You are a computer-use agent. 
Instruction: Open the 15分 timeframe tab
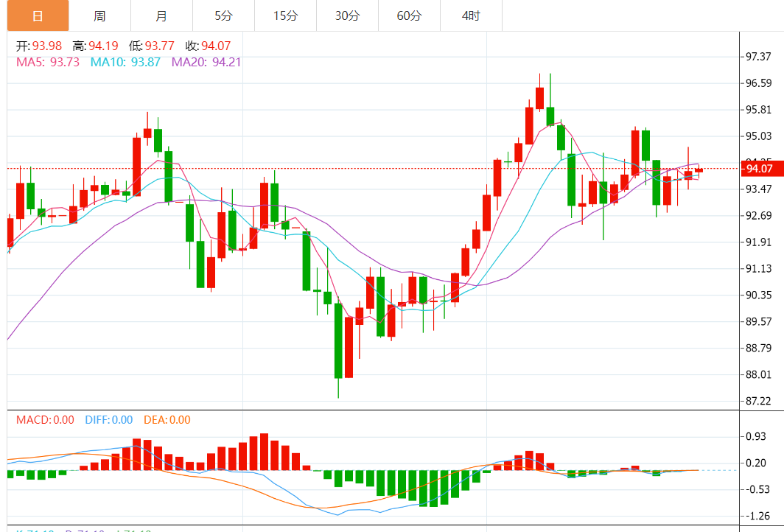coord(285,16)
